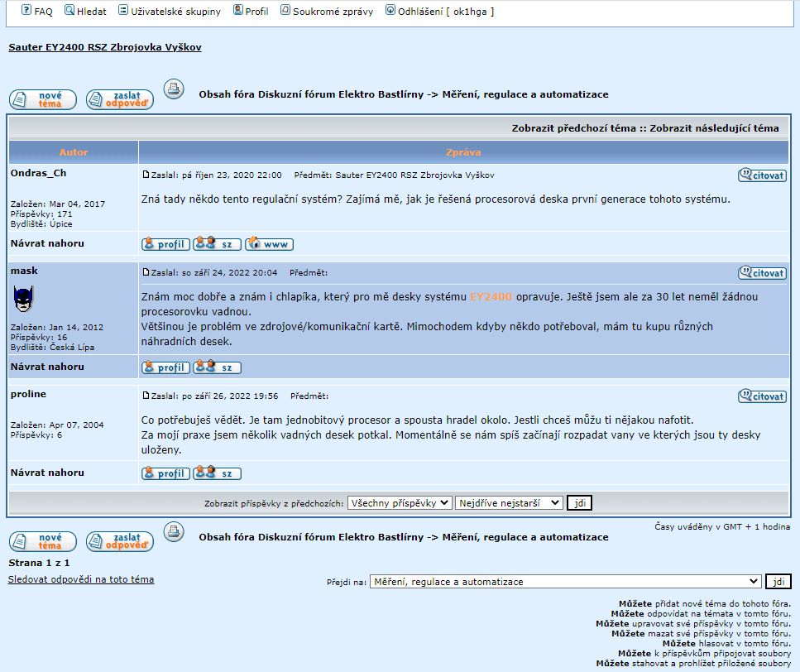This screenshot has height=672, width=800.
Task: Send private message to mask
Action: coord(217,367)
